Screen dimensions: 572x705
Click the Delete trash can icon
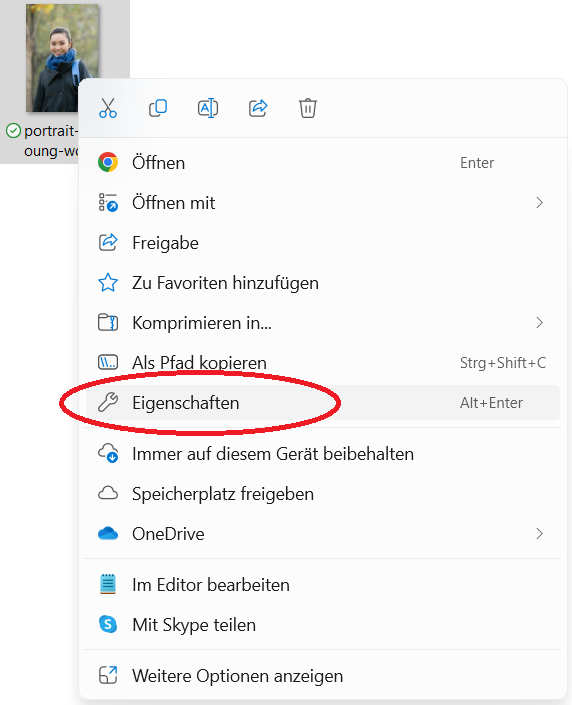[x=308, y=108]
